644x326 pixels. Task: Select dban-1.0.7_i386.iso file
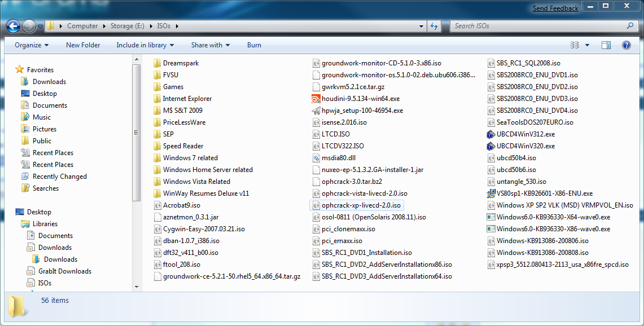(191, 241)
